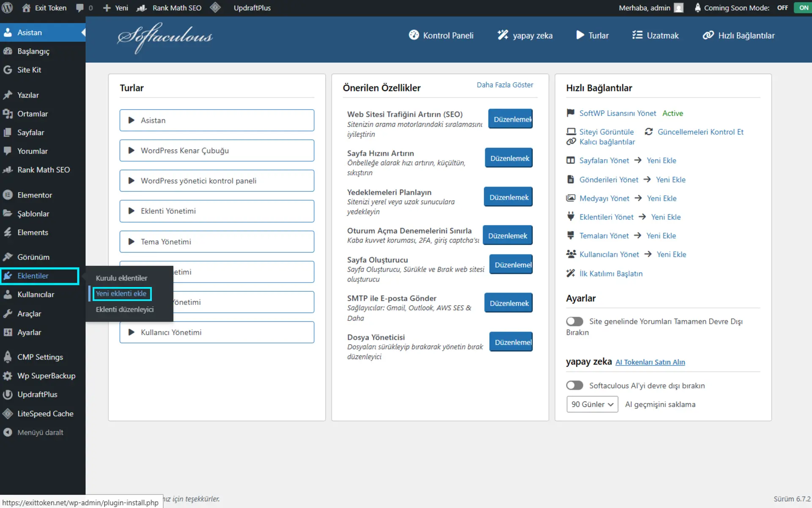Screen dimensions: 812x508
Task: Select Yeni eklenti ekle submenu entry
Action: (x=121, y=294)
